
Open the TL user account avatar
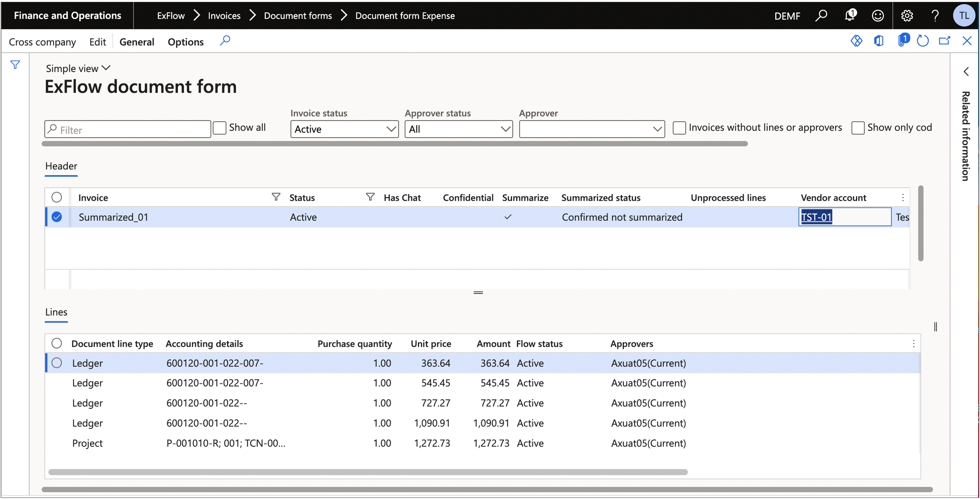964,16
